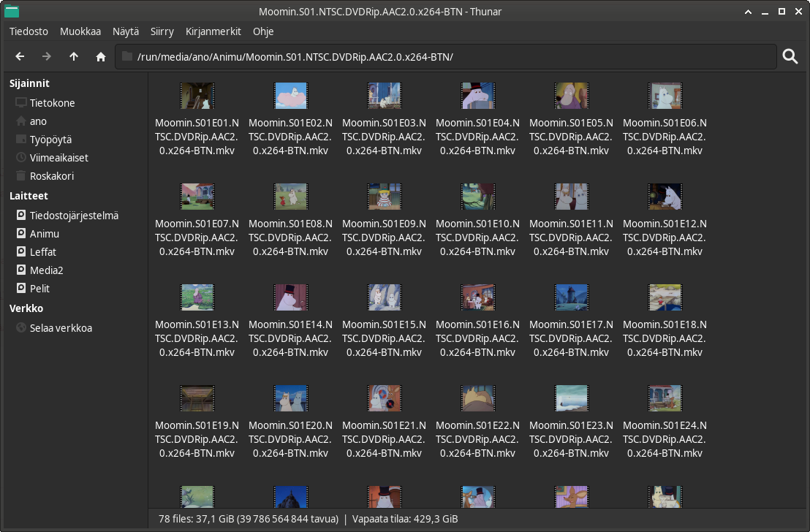This screenshot has width=810, height=532.
Task: Click the Animu drive icon
Action: 20,233
